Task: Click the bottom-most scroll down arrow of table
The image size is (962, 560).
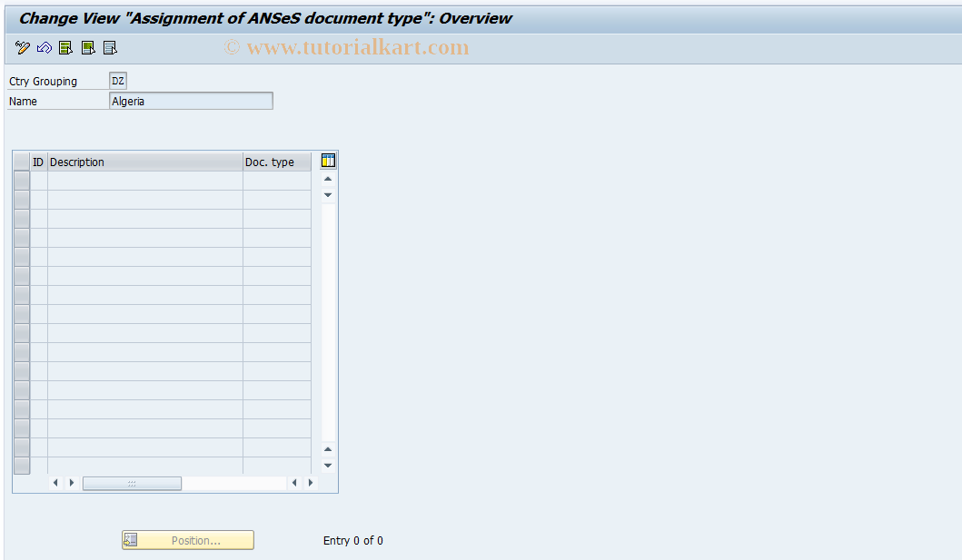Action: [328, 466]
